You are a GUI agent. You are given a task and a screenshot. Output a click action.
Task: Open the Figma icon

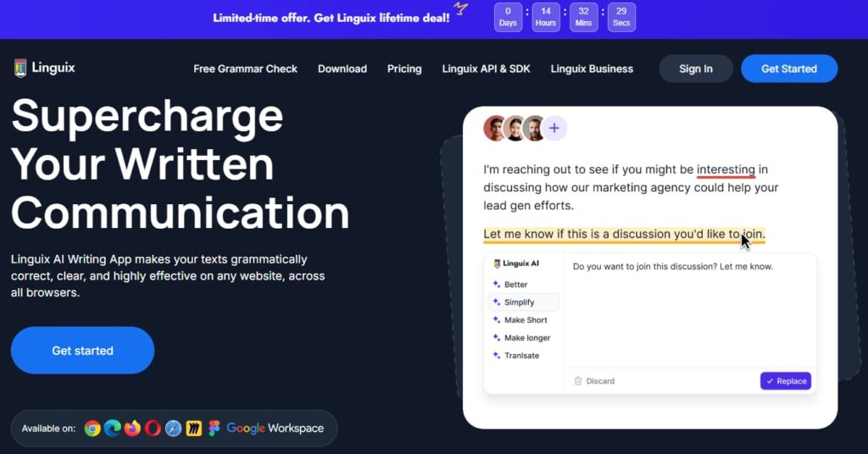click(x=214, y=429)
